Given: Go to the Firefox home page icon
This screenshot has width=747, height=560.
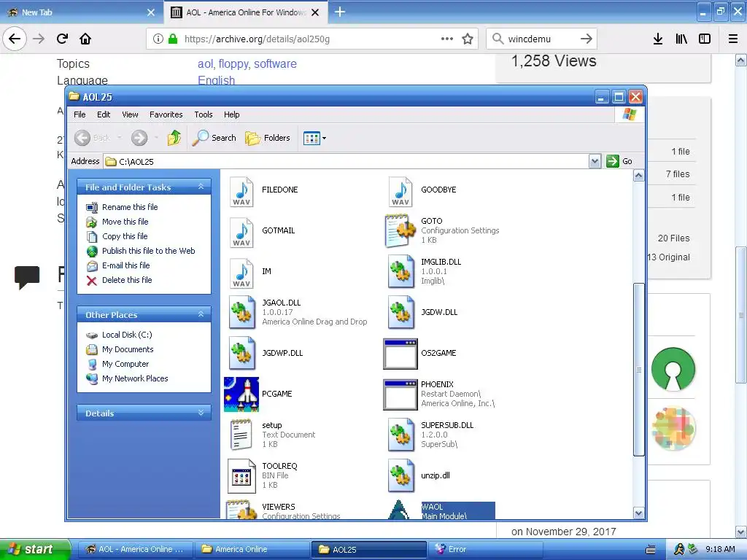Looking at the screenshot, I should (x=85, y=39).
